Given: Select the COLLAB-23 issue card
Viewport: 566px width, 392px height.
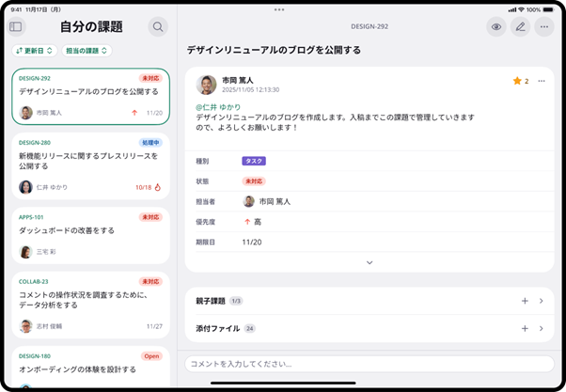Looking at the screenshot, I should [x=90, y=305].
